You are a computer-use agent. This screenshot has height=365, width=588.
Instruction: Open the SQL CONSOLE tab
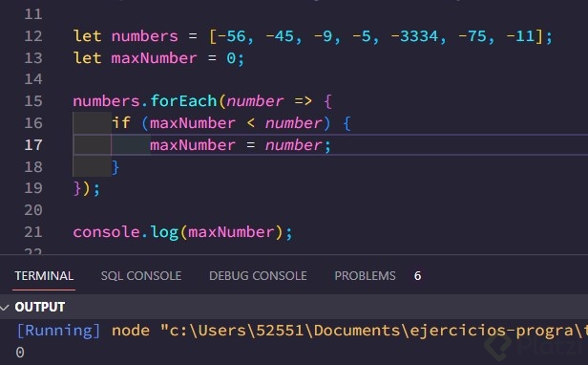pos(141,276)
